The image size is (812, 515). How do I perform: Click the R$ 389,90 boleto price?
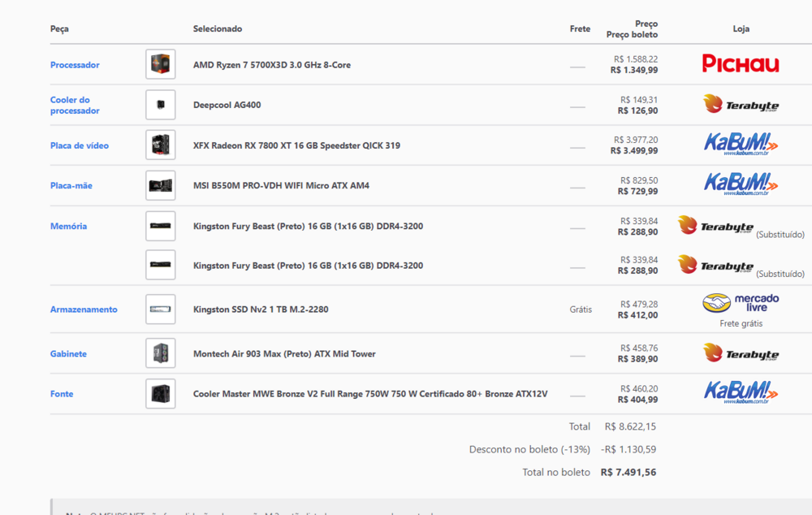[x=637, y=359]
